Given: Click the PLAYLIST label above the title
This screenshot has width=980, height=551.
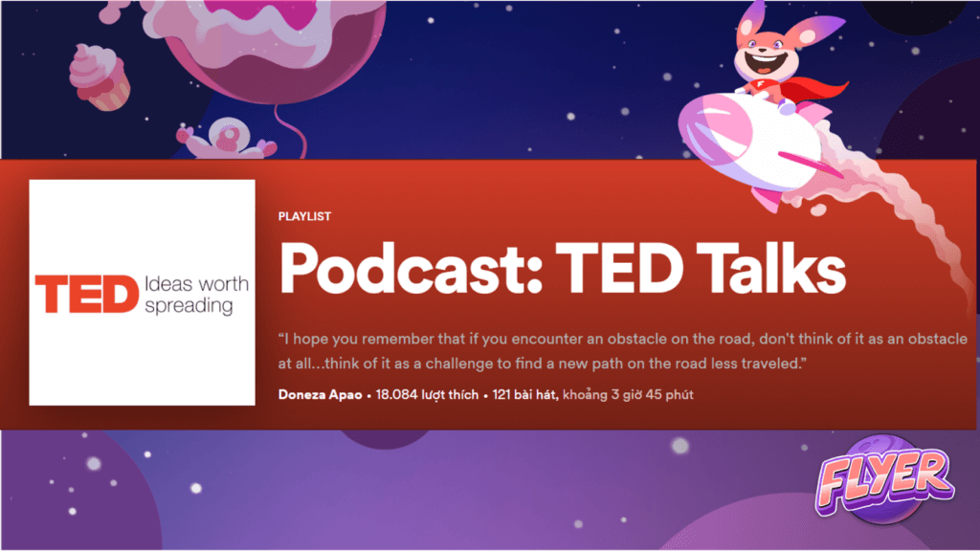Looking at the screenshot, I should [x=304, y=217].
